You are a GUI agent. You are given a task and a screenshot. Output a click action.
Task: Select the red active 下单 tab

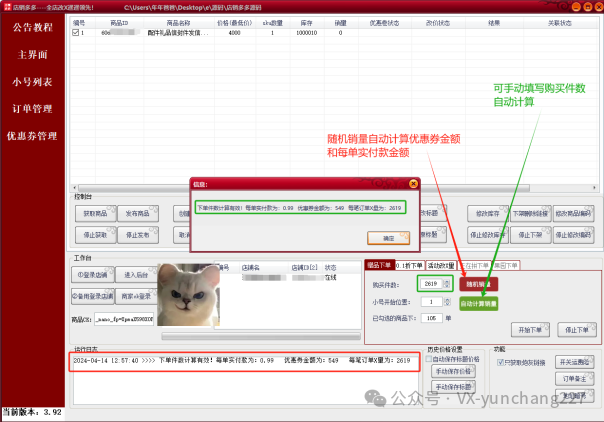click(379, 265)
